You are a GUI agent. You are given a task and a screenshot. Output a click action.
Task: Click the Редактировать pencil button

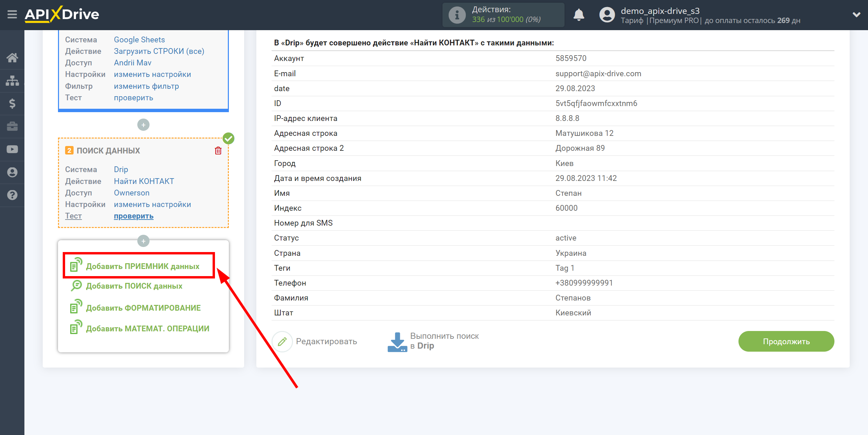(x=314, y=341)
